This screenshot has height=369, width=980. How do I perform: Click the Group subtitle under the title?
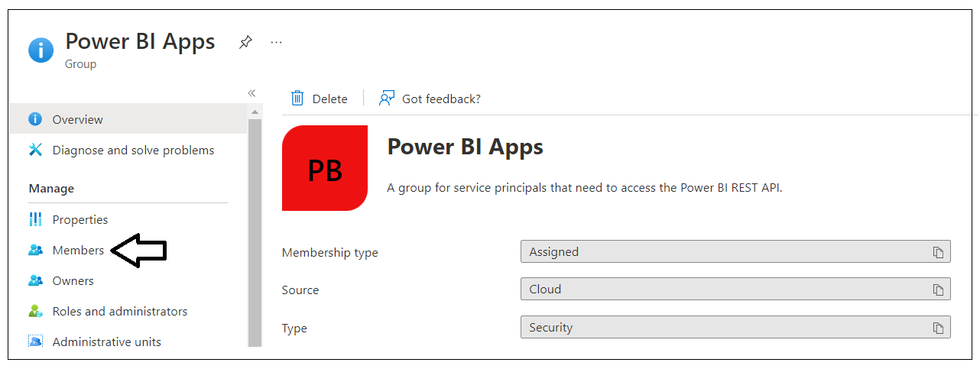pyautogui.click(x=80, y=64)
